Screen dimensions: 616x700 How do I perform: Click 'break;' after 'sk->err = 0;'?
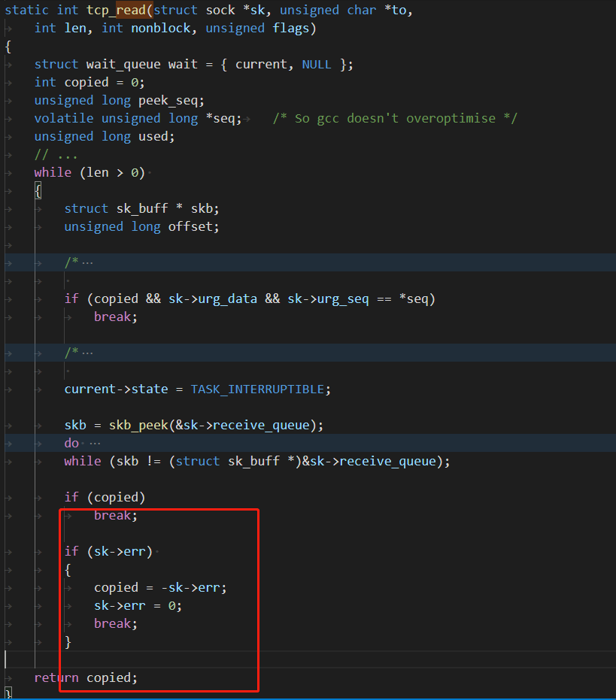tap(116, 623)
